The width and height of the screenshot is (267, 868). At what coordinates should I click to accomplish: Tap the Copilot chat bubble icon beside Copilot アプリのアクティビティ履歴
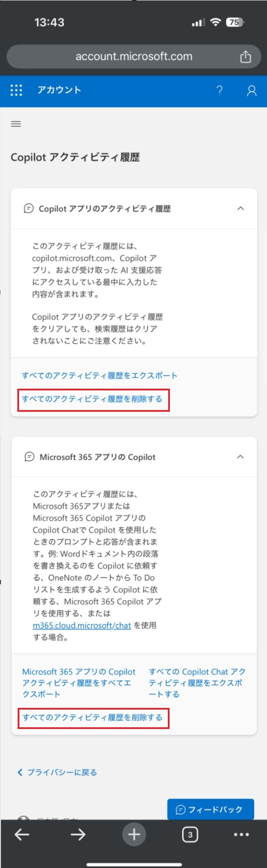28,208
